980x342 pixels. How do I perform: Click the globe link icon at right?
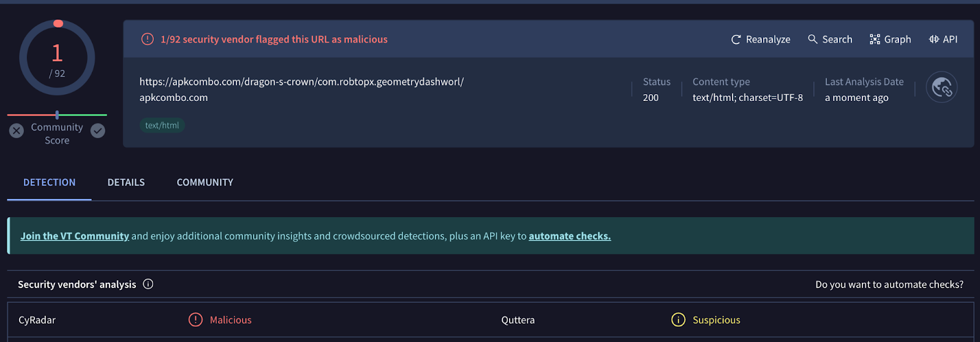(941, 87)
